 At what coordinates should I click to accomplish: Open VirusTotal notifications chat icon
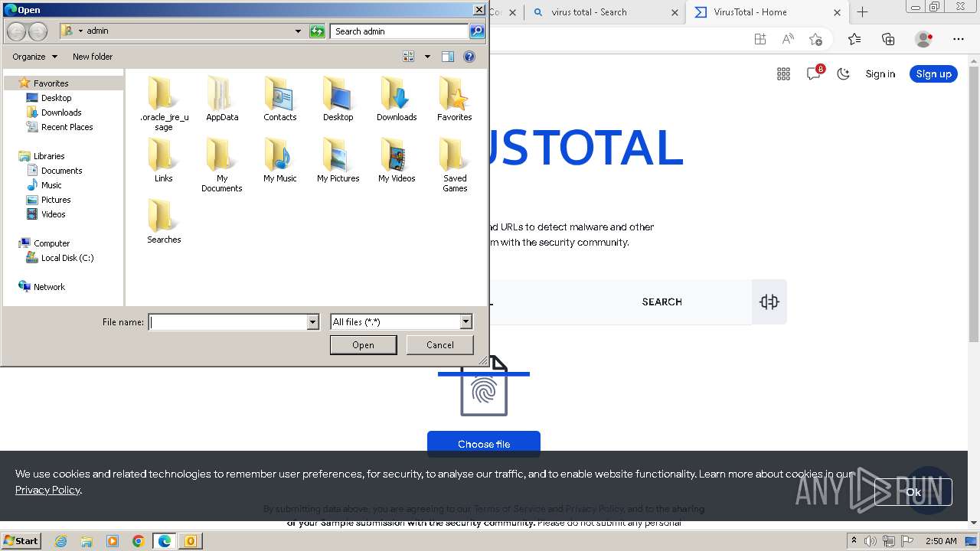pos(814,73)
